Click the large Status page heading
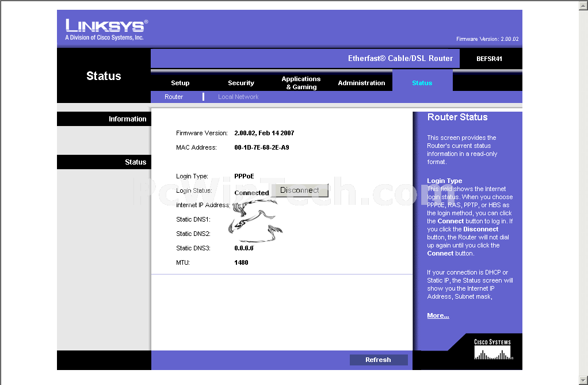Screen dimensions: 588x385 click(104, 76)
